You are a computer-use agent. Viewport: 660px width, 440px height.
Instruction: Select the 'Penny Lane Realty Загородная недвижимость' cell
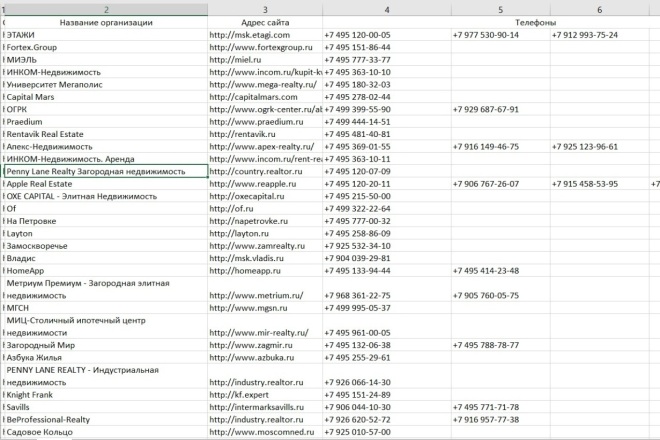click(x=106, y=171)
